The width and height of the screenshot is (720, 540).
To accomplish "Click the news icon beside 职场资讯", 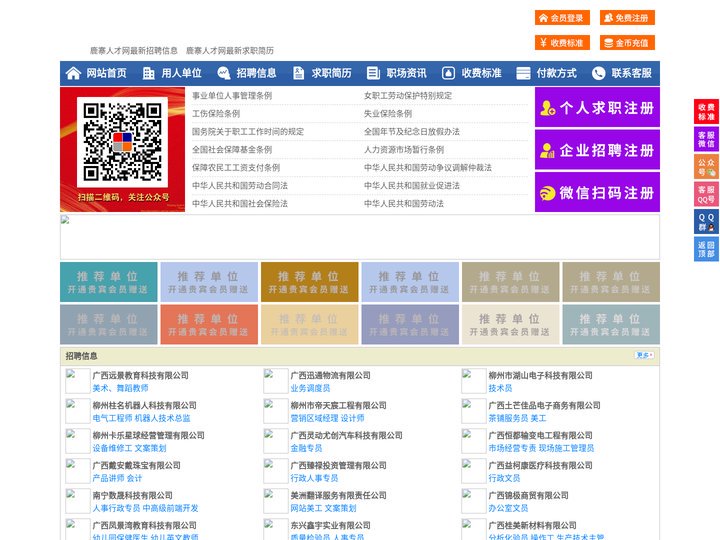I will [373, 73].
